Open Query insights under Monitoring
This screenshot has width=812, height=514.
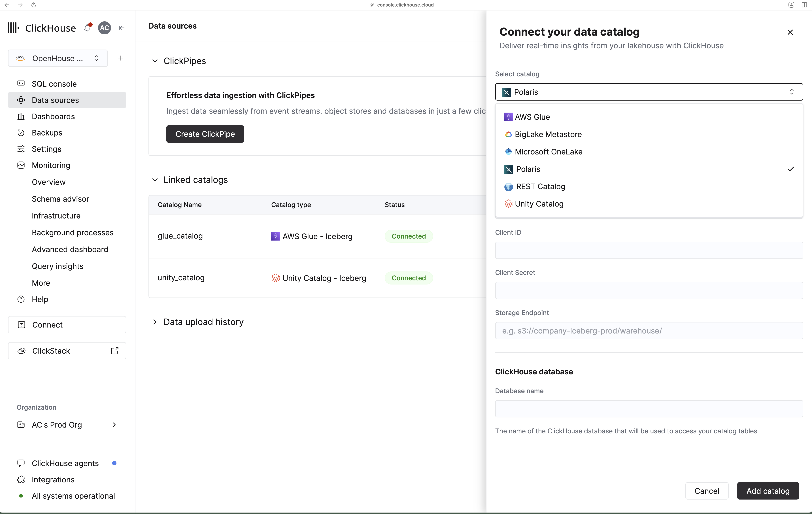pos(58,266)
